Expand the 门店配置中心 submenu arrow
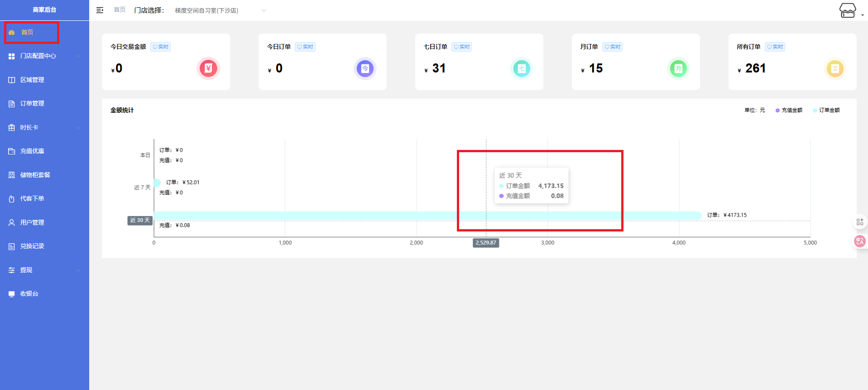This screenshot has height=390, width=868. coord(78,56)
